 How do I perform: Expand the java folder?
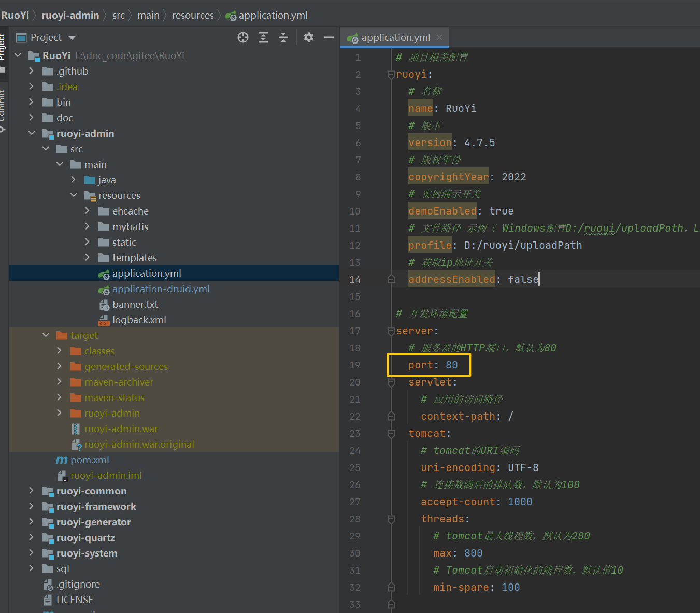point(74,180)
